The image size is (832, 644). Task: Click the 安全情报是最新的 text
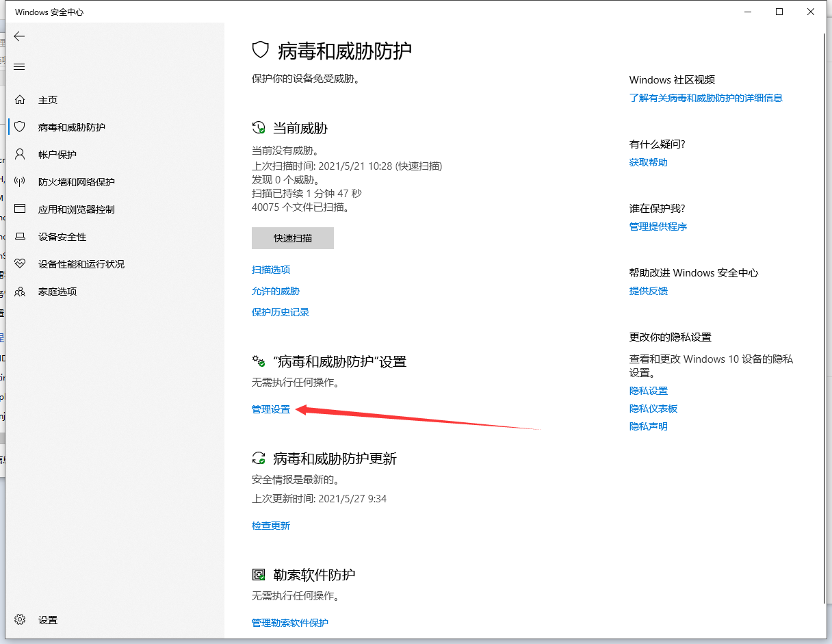pyautogui.click(x=296, y=480)
